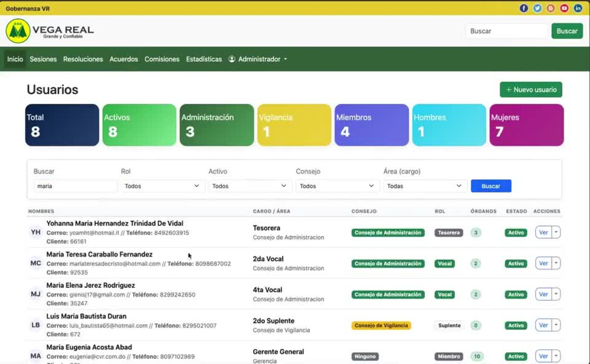
Task: Select the Vigilancia stat card
Action: (x=294, y=125)
